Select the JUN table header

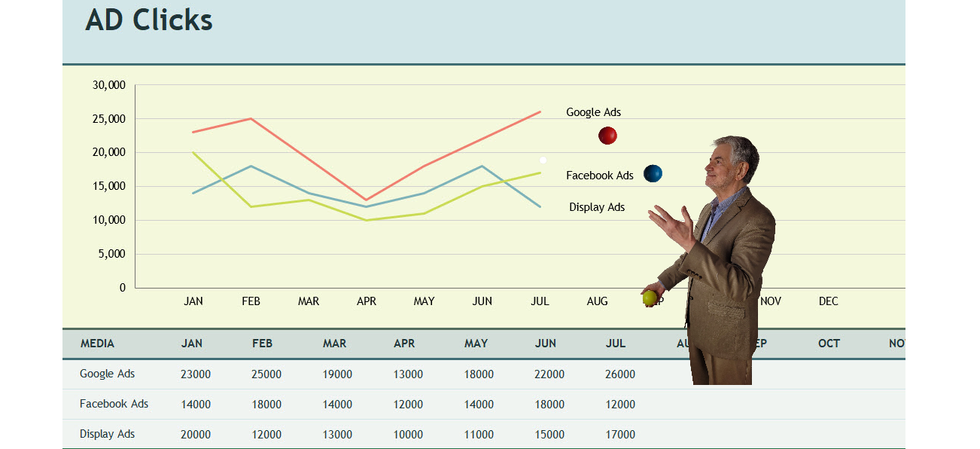pyautogui.click(x=546, y=344)
